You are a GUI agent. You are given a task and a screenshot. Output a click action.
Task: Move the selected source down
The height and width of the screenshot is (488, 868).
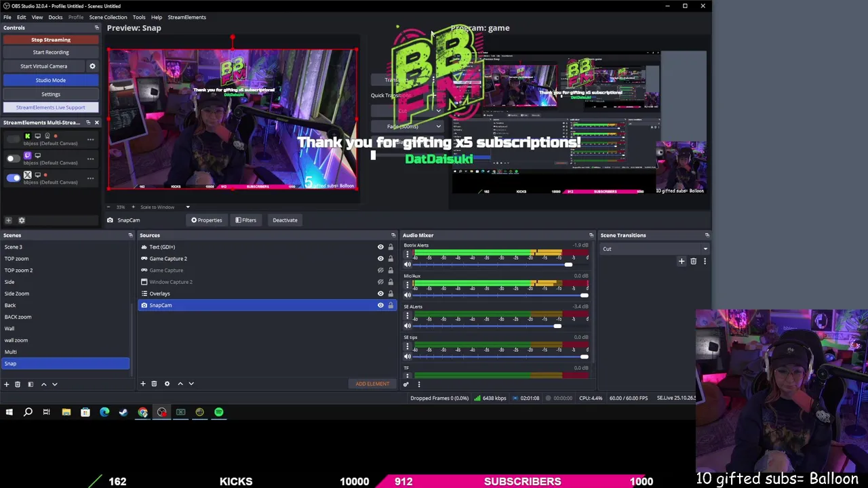pyautogui.click(x=191, y=384)
